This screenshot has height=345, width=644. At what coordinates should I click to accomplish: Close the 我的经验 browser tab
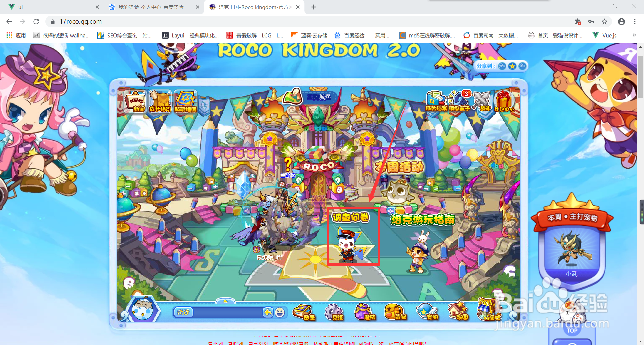pyautogui.click(x=197, y=7)
